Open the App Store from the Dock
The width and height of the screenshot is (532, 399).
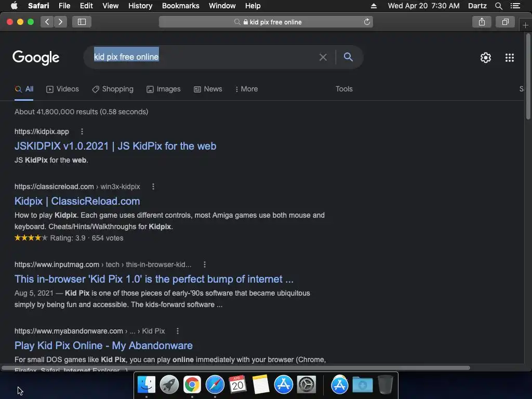coord(283,385)
